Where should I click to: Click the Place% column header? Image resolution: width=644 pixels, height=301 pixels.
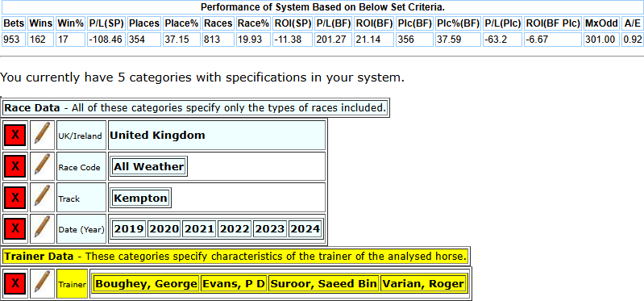(181, 23)
